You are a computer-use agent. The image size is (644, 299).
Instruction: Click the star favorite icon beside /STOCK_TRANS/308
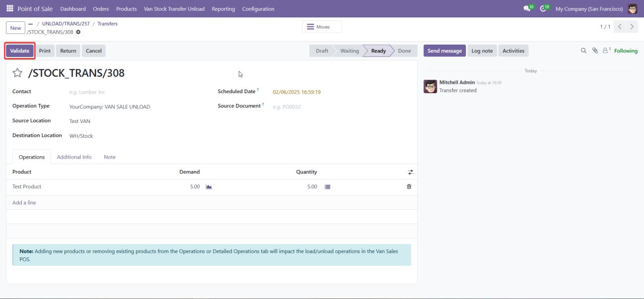17,73
